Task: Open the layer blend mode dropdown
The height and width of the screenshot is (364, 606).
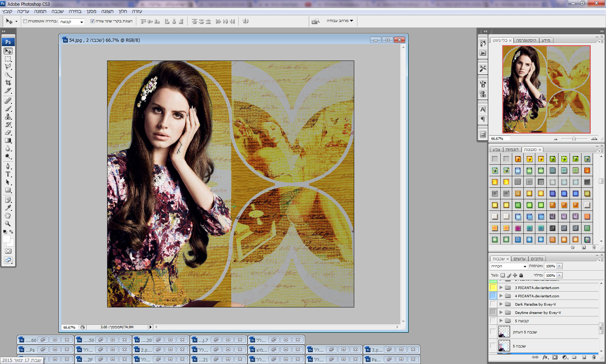Action: tap(509, 266)
